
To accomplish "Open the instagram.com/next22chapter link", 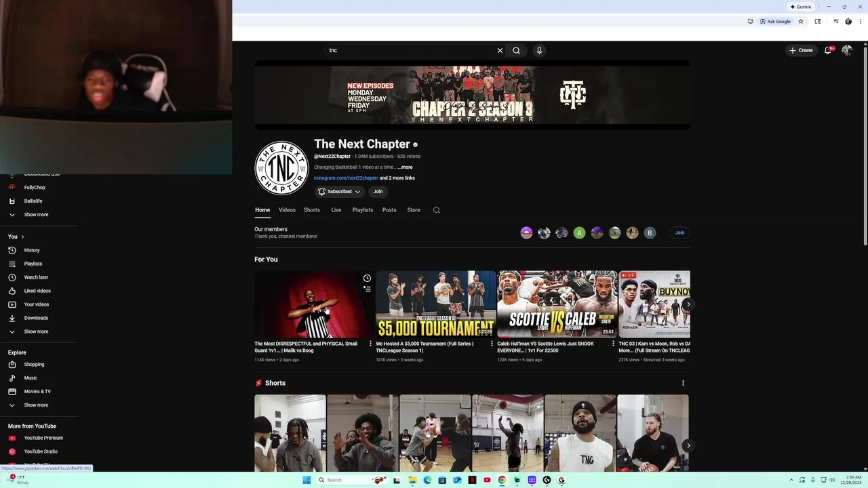I will pos(346,178).
